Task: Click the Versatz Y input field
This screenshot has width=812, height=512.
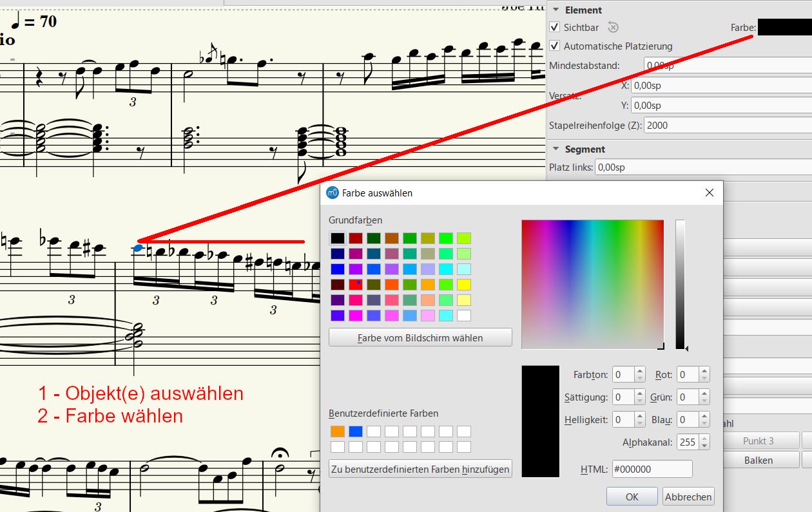Action: tap(721, 105)
